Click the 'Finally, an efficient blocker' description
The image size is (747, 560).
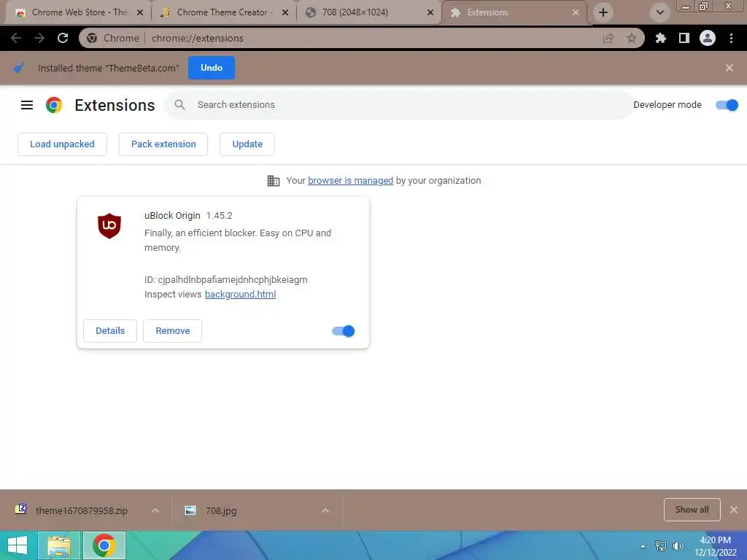[238, 241]
